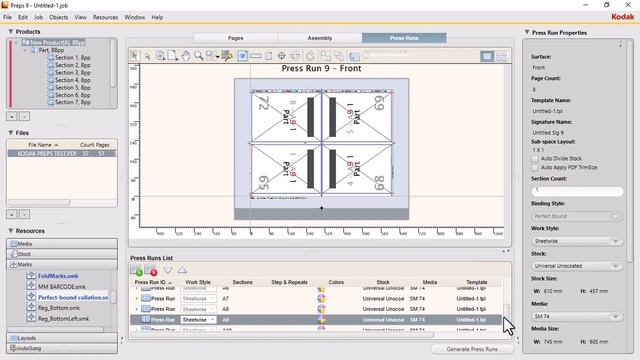Screen dimensions: 640x360
Task: Collapse the Products panel triangle
Action: tap(11, 31)
